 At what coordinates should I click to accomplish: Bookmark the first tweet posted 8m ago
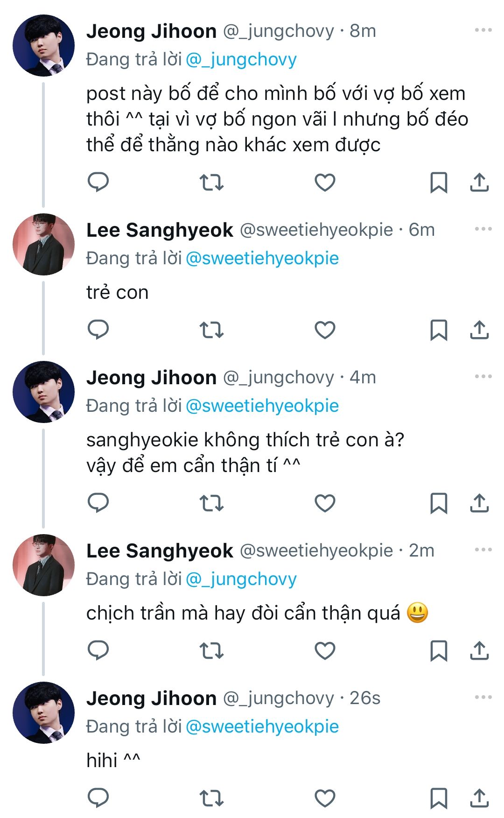tap(438, 182)
